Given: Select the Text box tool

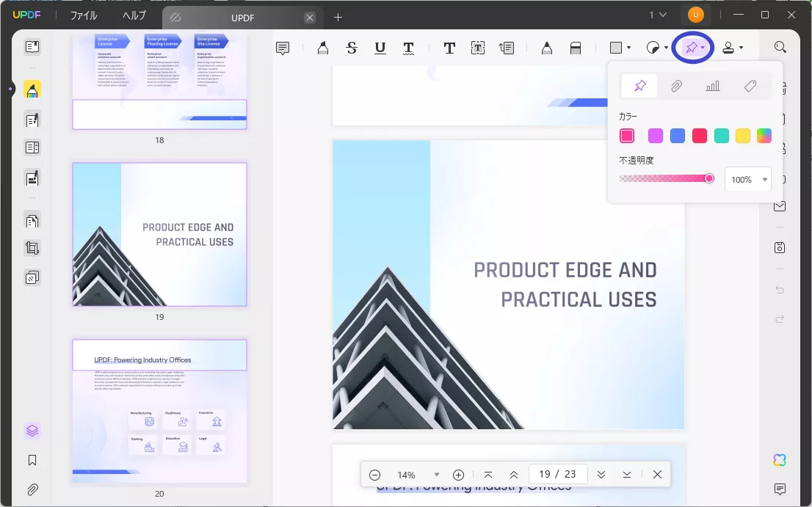Looking at the screenshot, I should tap(478, 48).
